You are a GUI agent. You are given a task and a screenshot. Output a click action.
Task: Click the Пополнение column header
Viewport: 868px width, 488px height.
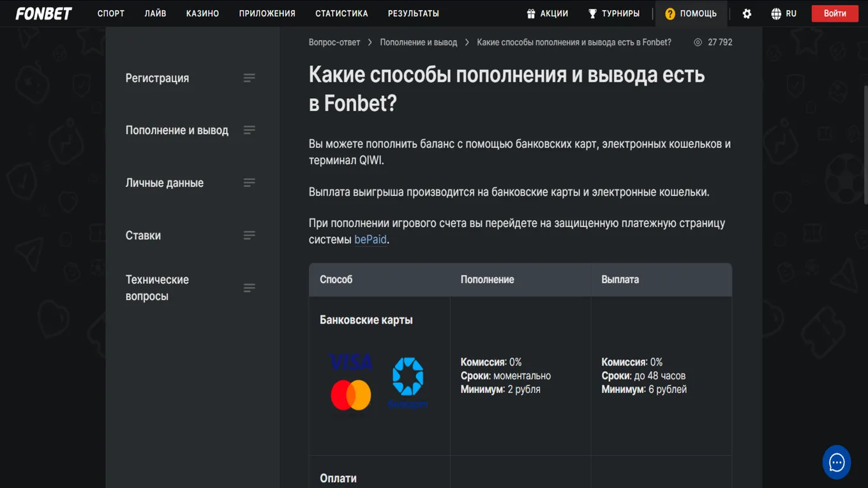[x=487, y=279]
